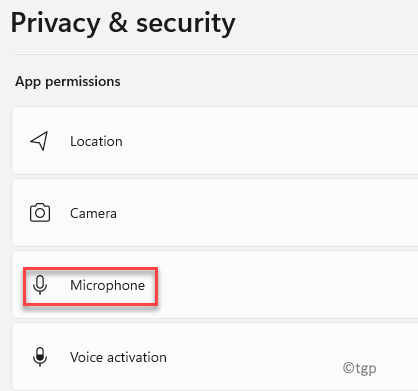Screen dimensions: 418x391
Task: Open the Microphone row's blank card area
Action: [x=287, y=285]
